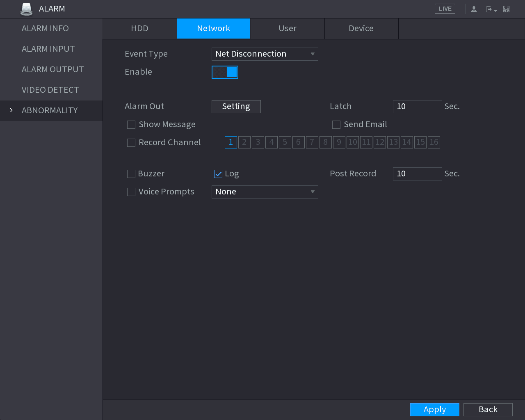Screen dimensions: 525x420
Task: Open the Voice Prompts None dropdown
Action: [265, 192]
